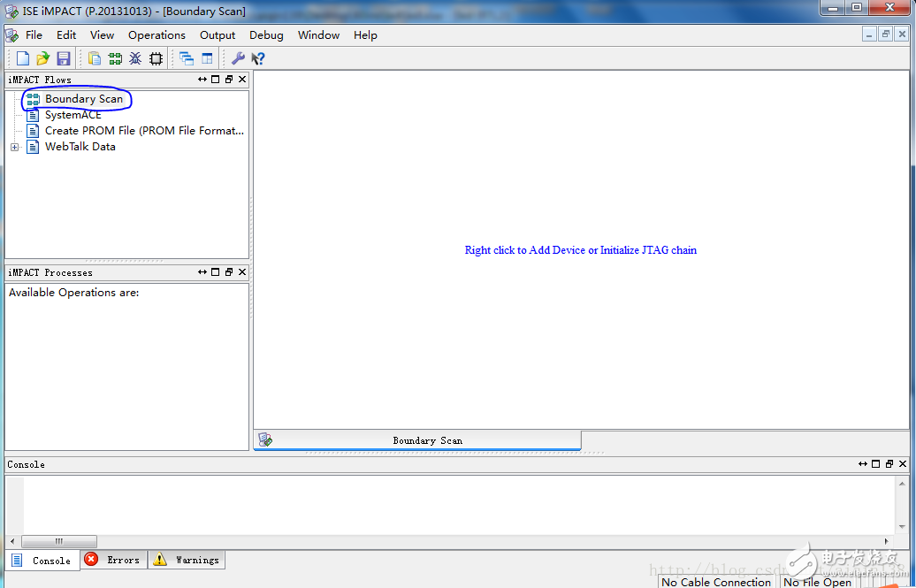916x588 pixels.
Task: Click the Initialize Chain toolbar icon
Action: (x=115, y=57)
